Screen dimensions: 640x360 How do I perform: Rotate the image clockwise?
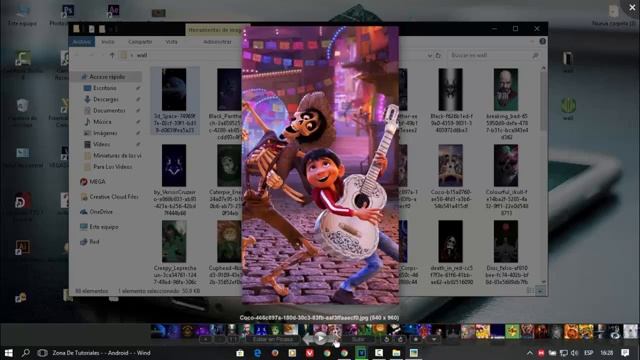pyautogui.click(x=400, y=339)
